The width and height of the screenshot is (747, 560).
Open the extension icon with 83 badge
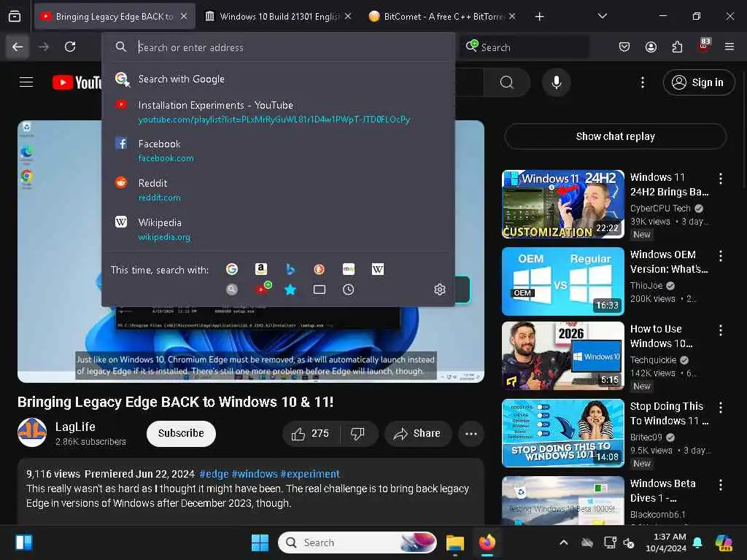(x=704, y=45)
